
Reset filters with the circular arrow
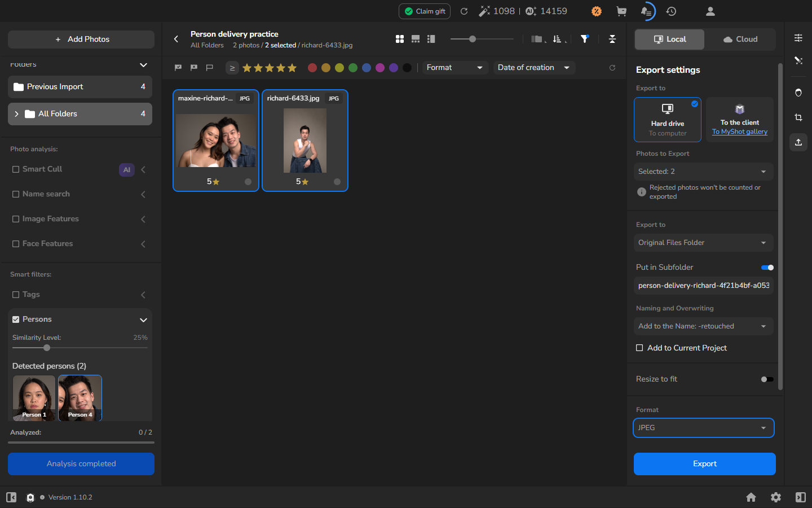(612, 68)
